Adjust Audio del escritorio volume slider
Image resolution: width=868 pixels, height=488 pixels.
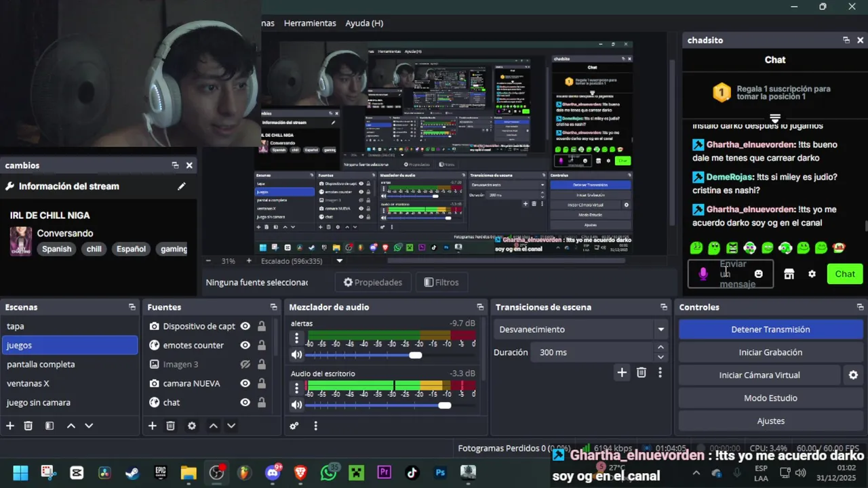coord(444,405)
